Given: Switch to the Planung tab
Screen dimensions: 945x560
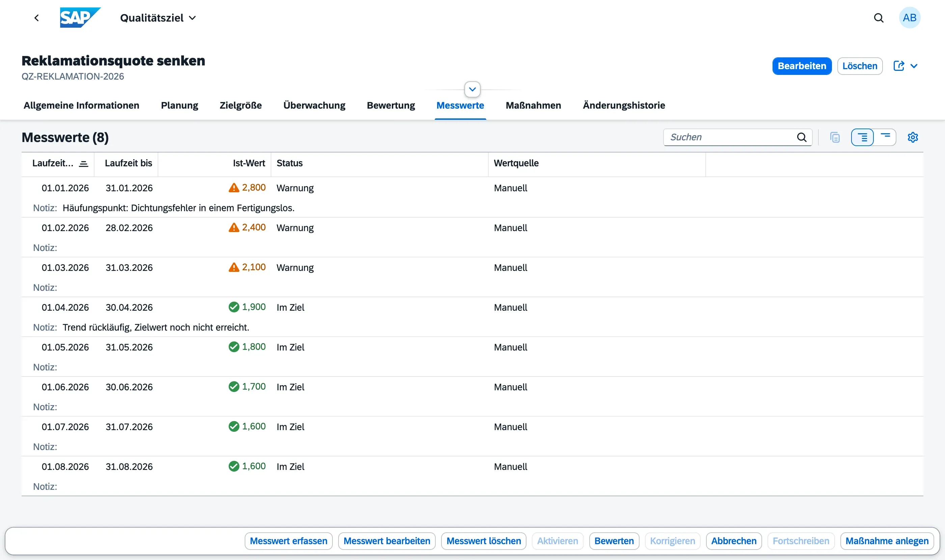Looking at the screenshot, I should [x=179, y=105].
